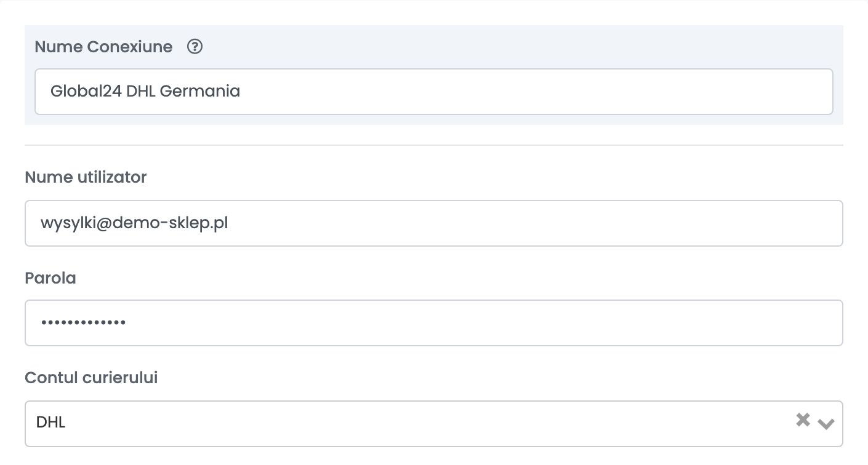Click blank area after Global24 DHL Germania
Image resolution: width=868 pixels, height=465 pixels.
click(x=536, y=92)
